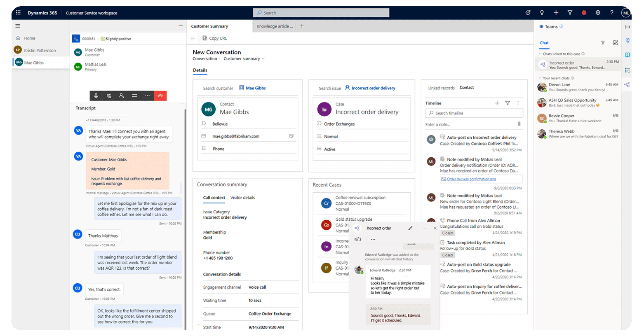Select the Details tab
This screenshot has height=336, width=644.
coord(200,70)
